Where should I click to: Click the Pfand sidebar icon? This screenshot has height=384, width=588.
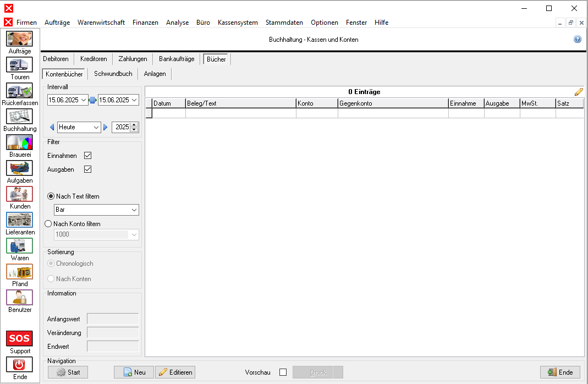click(x=19, y=272)
